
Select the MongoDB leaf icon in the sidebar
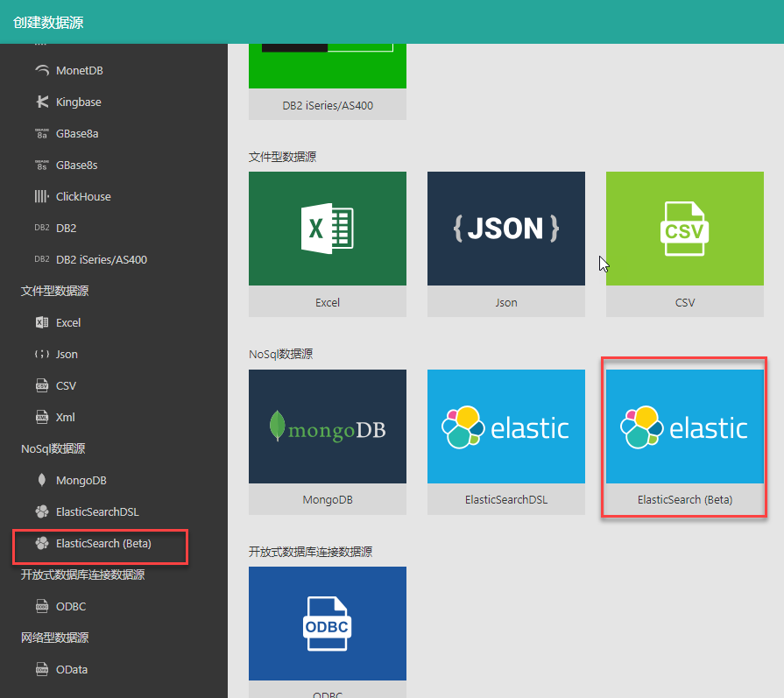pos(42,480)
